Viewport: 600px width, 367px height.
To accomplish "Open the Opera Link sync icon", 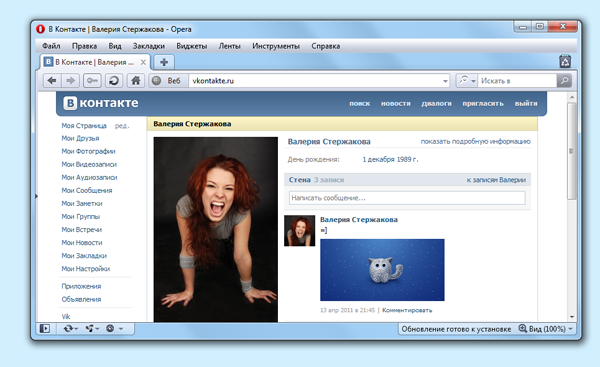I will click(x=68, y=328).
